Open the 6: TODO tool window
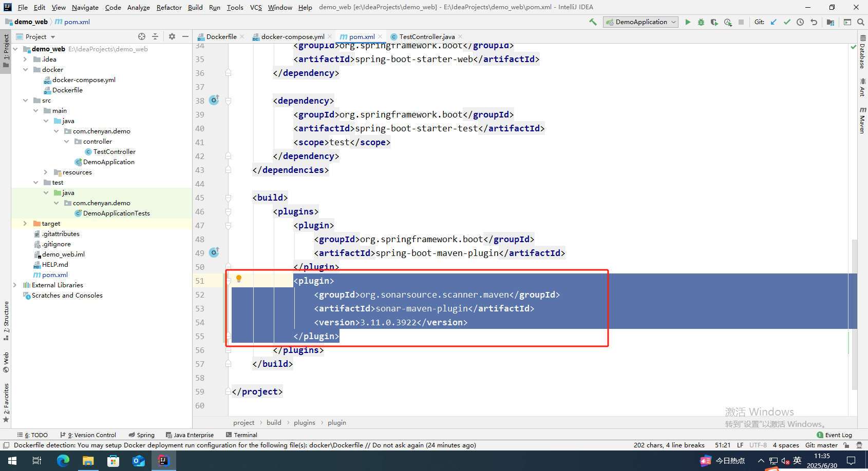 click(32, 435)
